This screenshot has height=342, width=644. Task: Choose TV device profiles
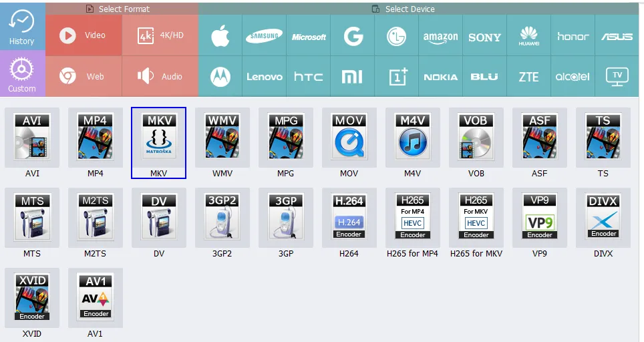click(617, 76)
